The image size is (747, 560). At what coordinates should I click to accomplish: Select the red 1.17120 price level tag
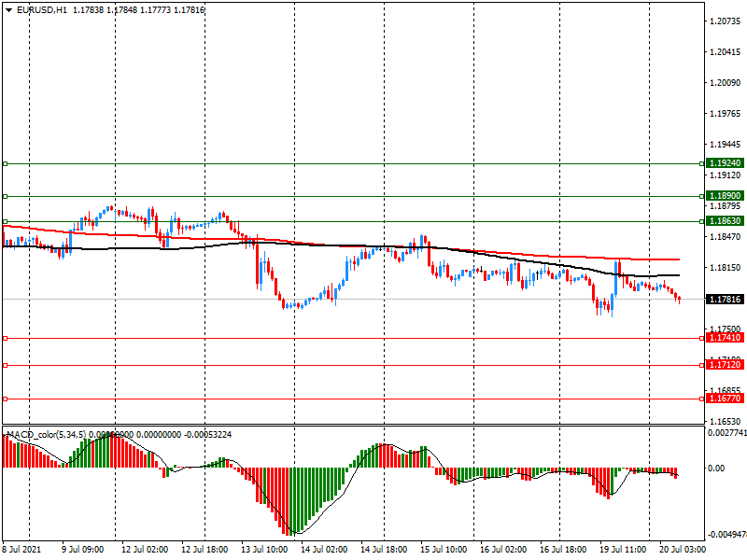point(725,366)
